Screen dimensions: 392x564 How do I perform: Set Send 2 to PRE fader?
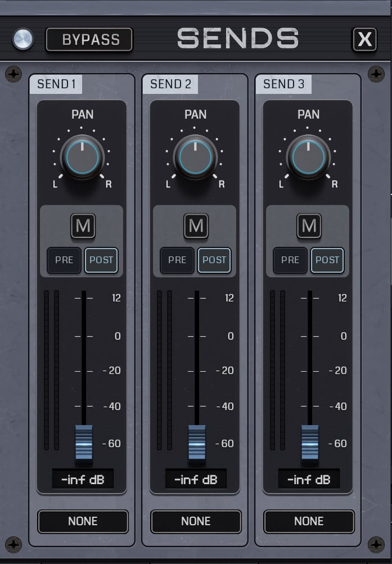click(177, 260)
